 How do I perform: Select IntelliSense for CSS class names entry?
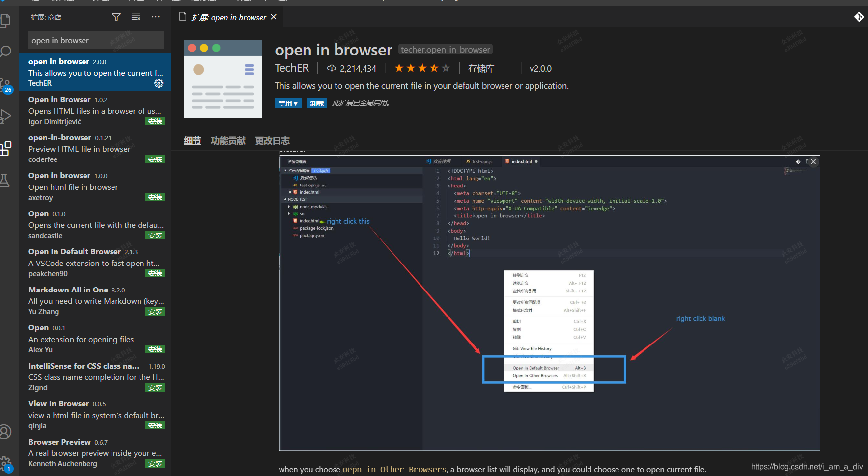[95, 376]
